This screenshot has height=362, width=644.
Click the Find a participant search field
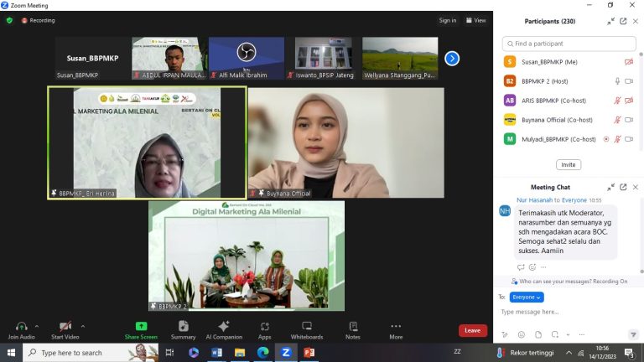coord(569,44)
